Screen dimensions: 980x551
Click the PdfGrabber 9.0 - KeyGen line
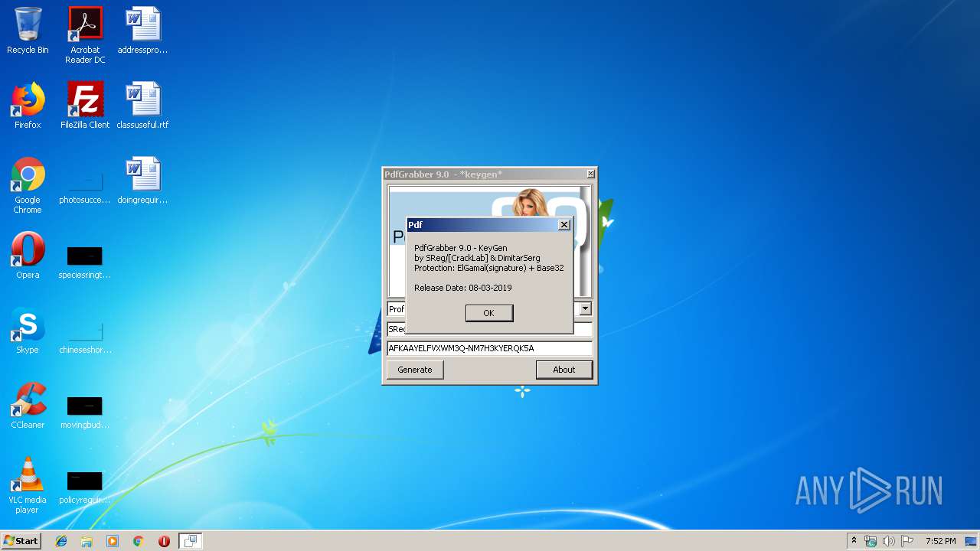[x=461, y=248]
